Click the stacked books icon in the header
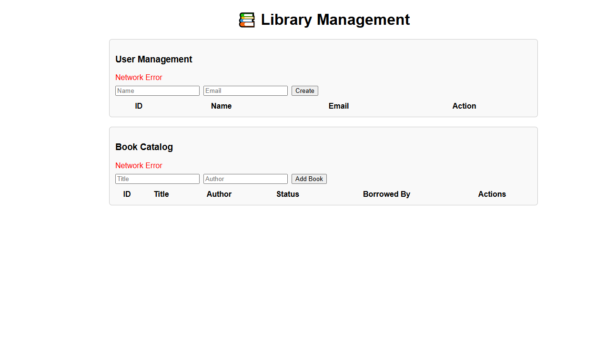This screenshot has height=364, width=616. pos(247,20)
